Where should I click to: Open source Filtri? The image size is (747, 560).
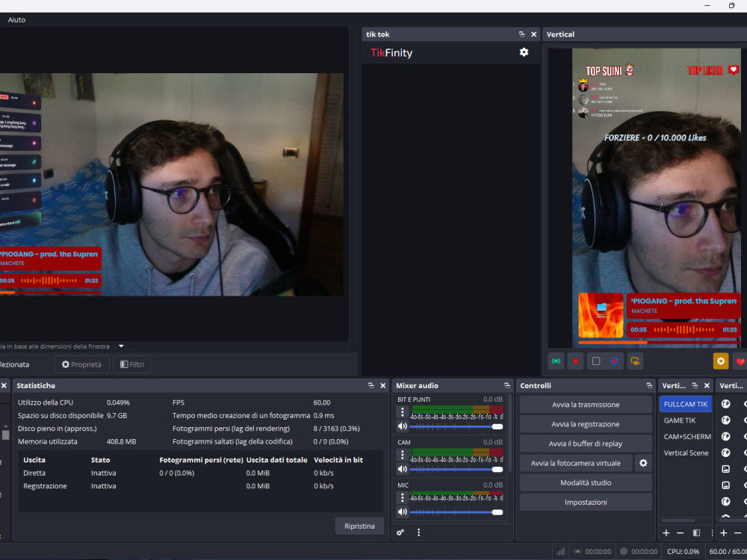point(132,364)
